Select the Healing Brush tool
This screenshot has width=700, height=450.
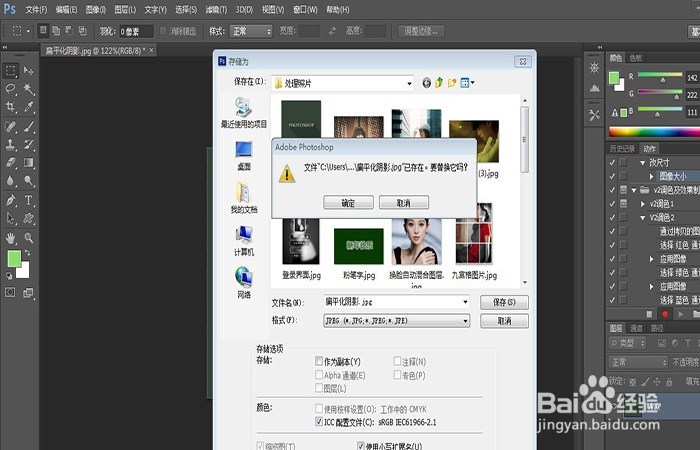click(10, 126)
